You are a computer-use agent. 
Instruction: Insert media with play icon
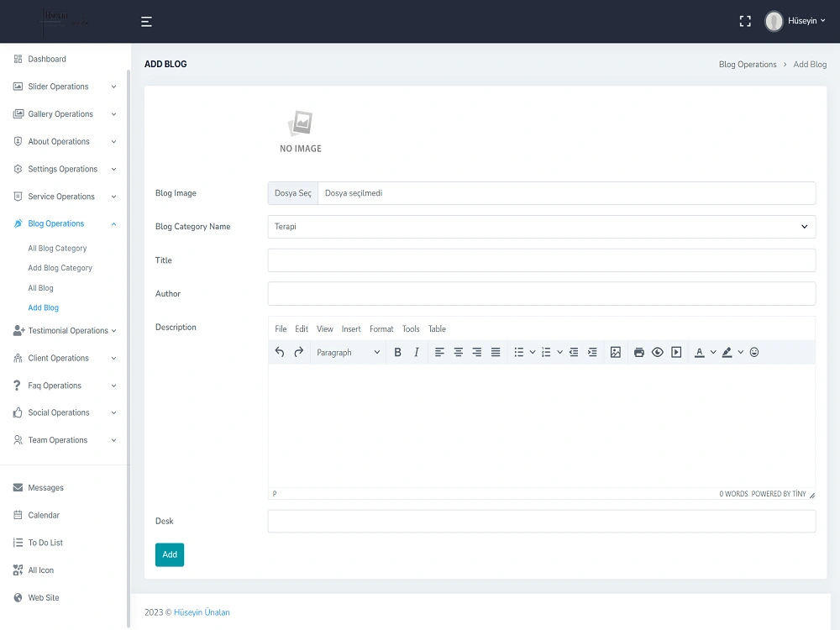(x=676, y=352)
